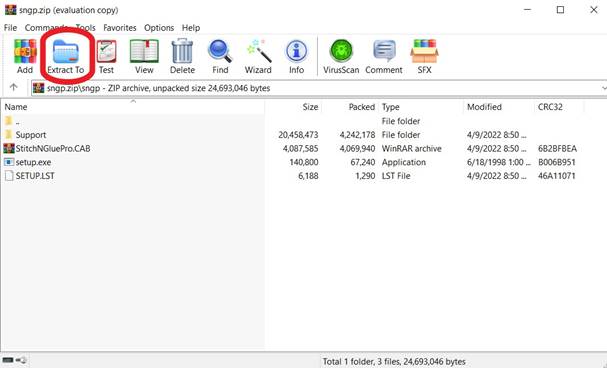Viewport: 607px width, 368px height.
Task: Click the Add archive toolbar icon
Action: [25, 56]
